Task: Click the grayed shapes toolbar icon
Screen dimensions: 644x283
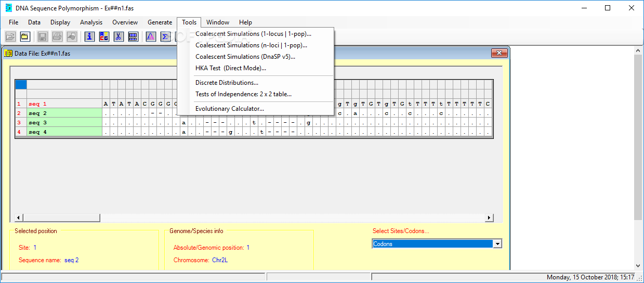Action: point(72,36)
